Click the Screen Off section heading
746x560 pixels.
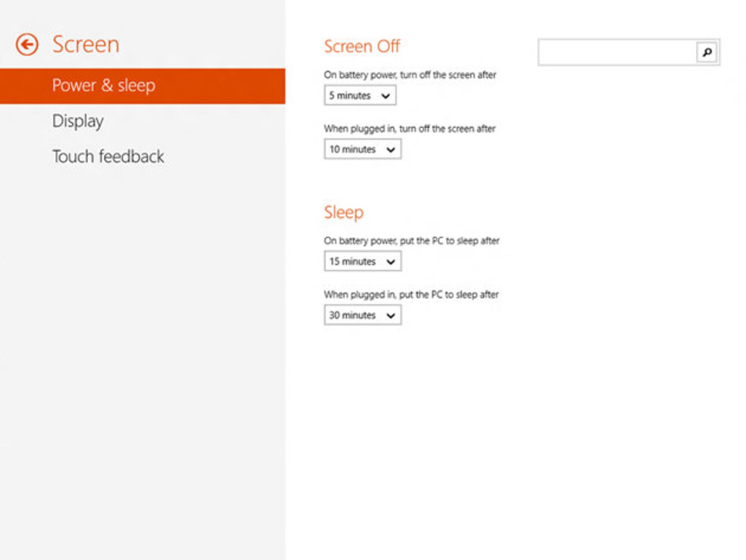(362, 46)
